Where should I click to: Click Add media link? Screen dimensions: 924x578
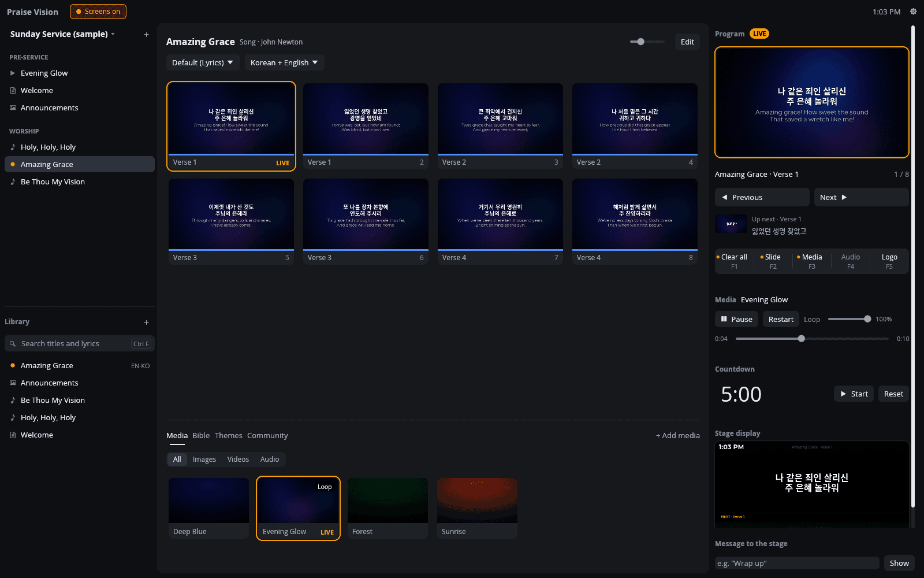[x=677, y=436]
